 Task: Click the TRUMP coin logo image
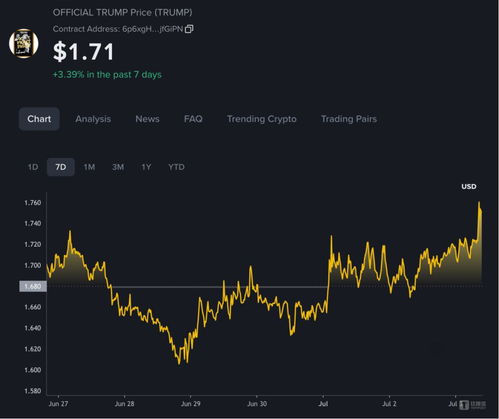click(x=24, y=43)
